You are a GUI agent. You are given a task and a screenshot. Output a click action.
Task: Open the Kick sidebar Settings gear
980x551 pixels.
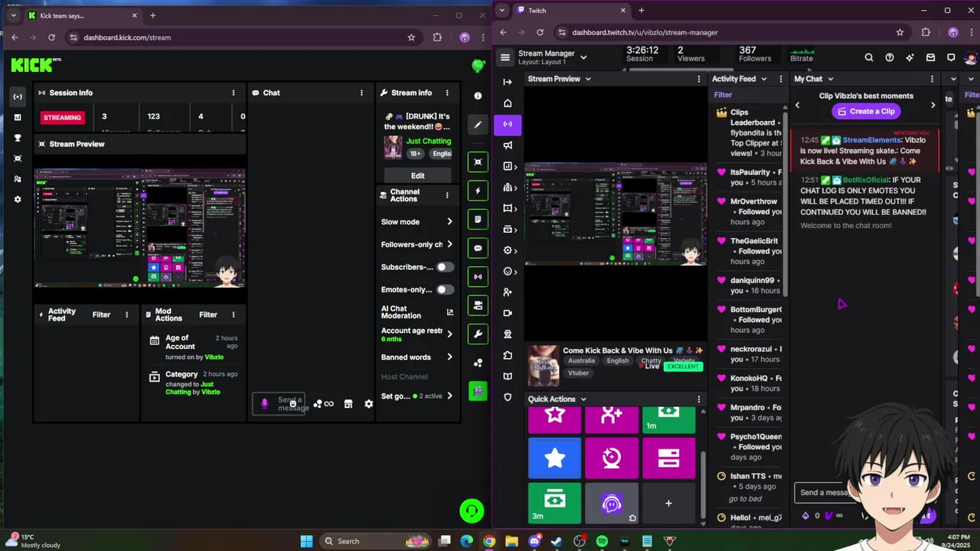coord(18,199)
